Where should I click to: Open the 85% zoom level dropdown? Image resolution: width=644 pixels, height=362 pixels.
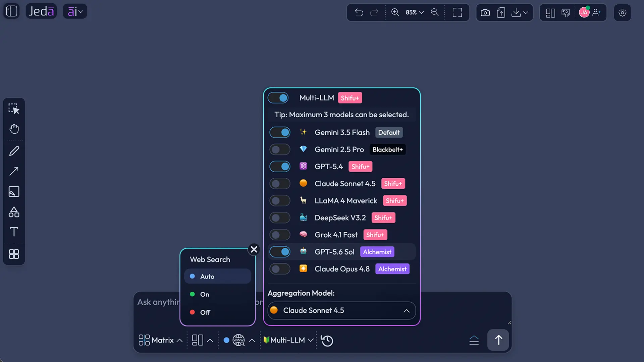click(x=415, y=12)
